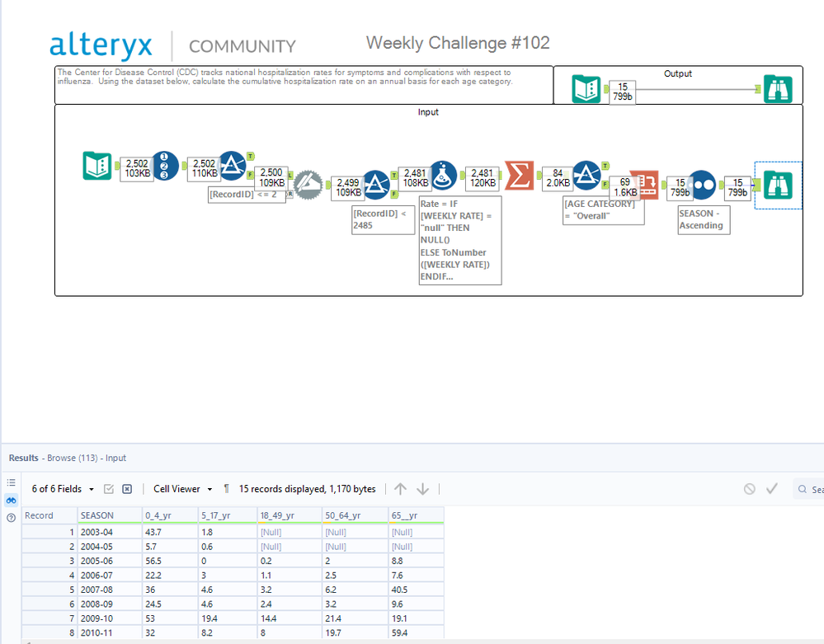
Task: Click the Weekly Challenge #102 title text
Action: pyautogui.click(x=458, y=43)
